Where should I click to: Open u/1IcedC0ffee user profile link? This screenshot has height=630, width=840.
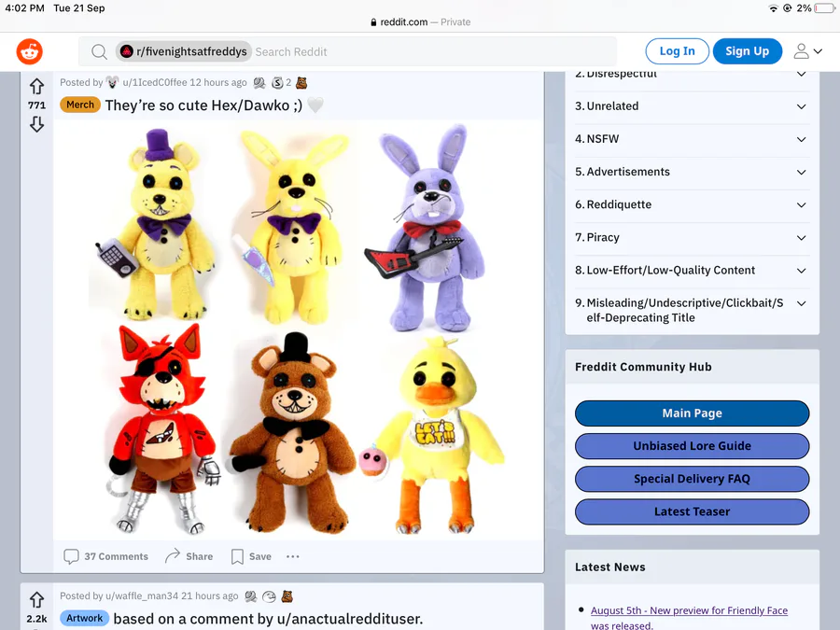point(155,82)
